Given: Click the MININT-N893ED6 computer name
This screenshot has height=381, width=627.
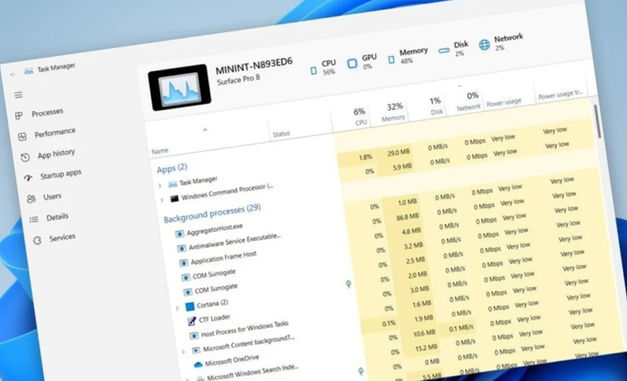Looking at the screenshot, I should 254,66.
